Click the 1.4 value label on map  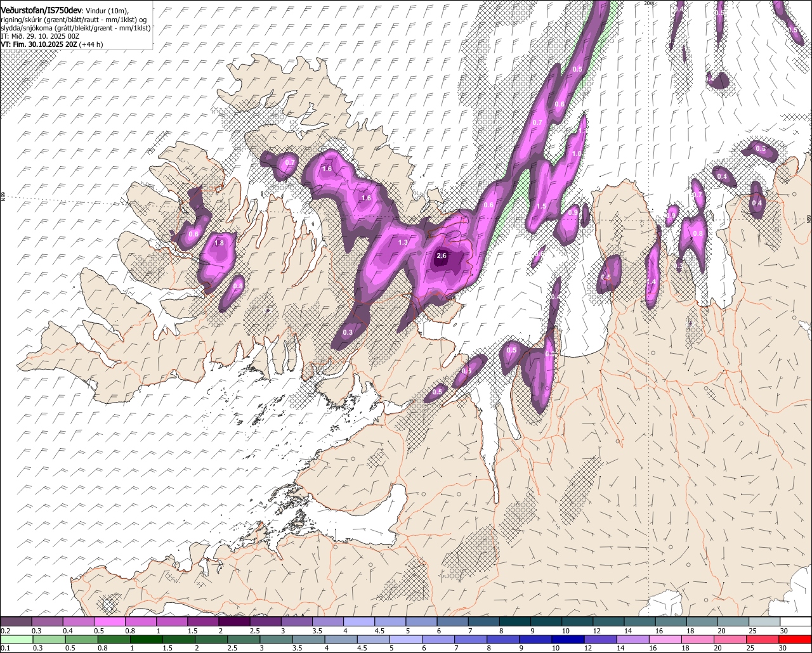tap(651, 282)
